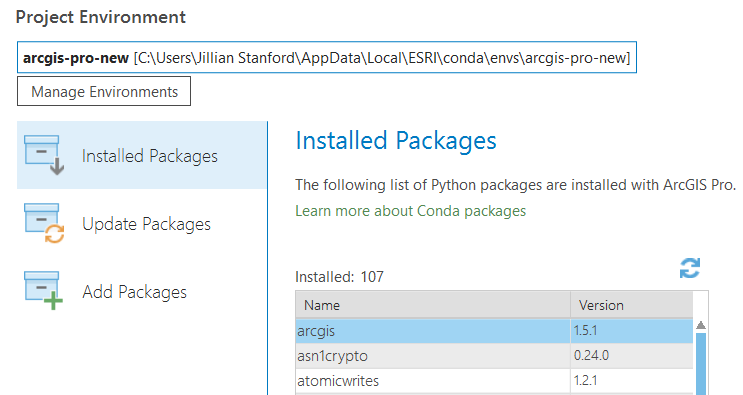Click the Update Packages box icon
Screen dimensions: 743x395
tap(44, 223)
